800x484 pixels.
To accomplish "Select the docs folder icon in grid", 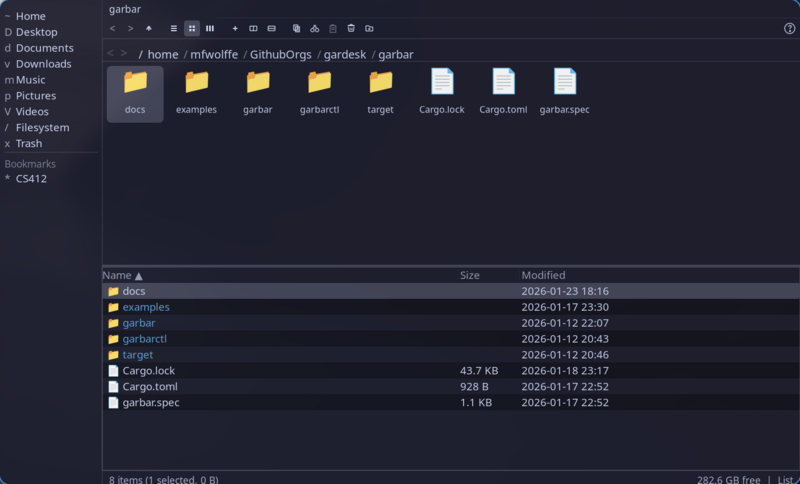I will [x=135, y=94].
